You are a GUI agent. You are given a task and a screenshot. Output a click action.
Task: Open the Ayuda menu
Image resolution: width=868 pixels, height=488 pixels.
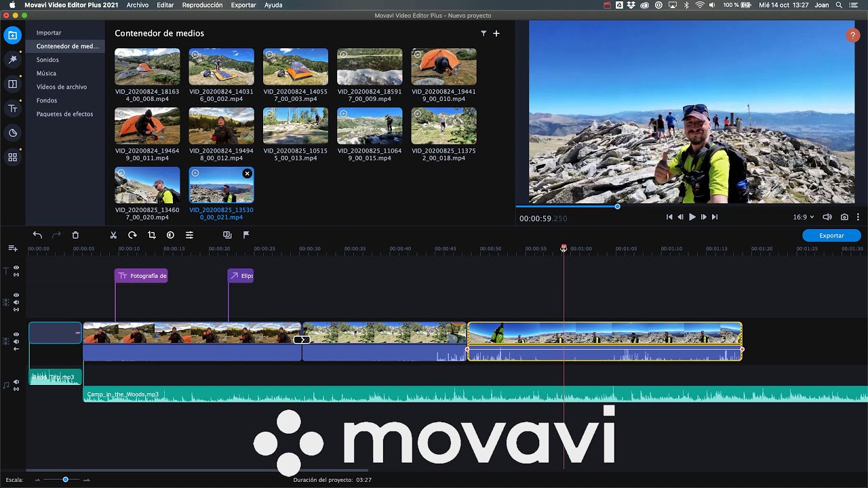pos(273,5)
